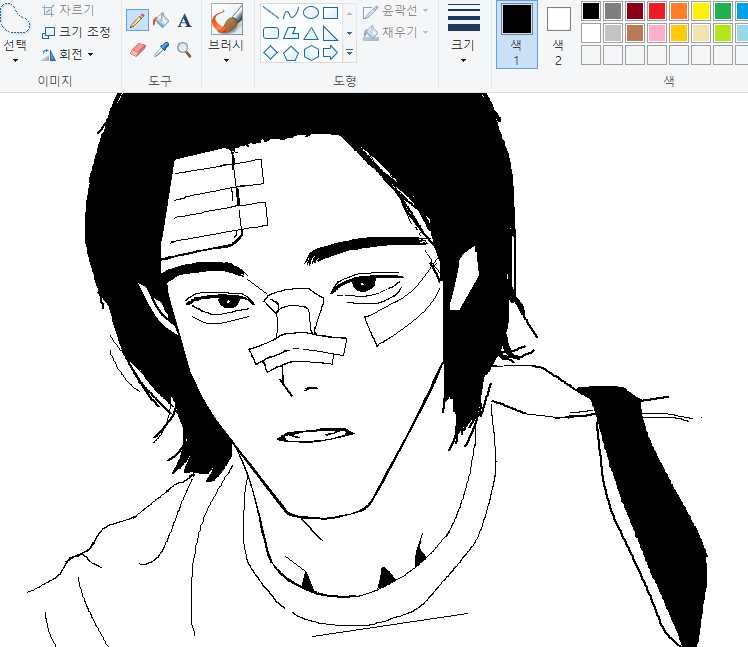Activate 색 1 foreground color

(517, 34)
